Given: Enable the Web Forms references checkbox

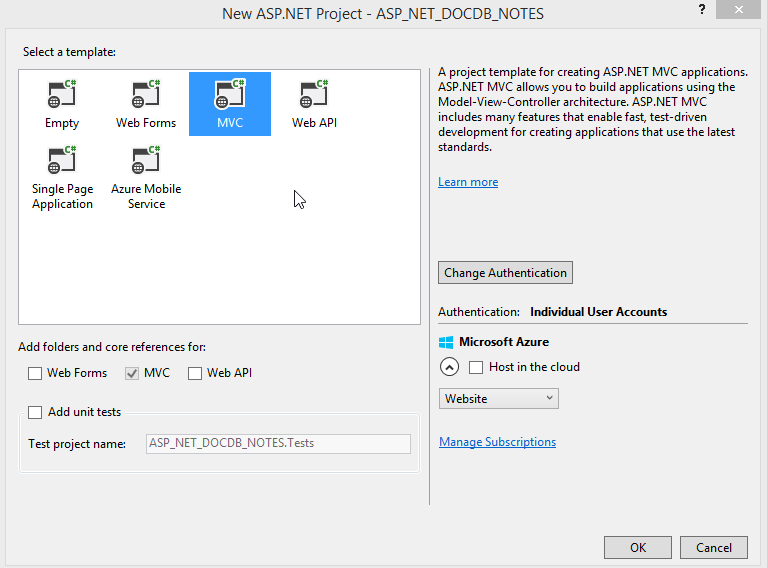Looking at the screenshot, I should [x=35, y=374].
